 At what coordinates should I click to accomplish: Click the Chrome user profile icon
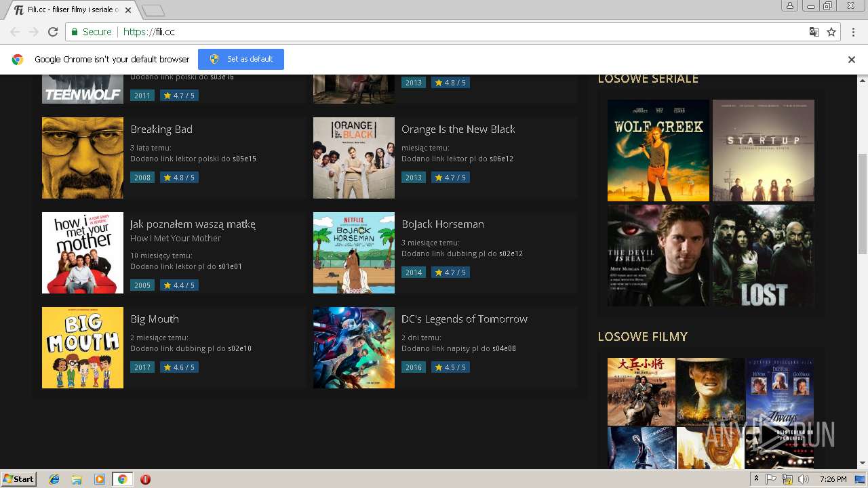(x=790, y=5)
